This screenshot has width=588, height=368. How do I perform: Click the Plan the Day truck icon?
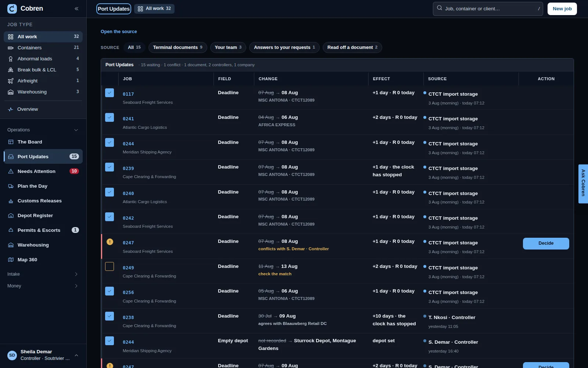click(11, 186)
